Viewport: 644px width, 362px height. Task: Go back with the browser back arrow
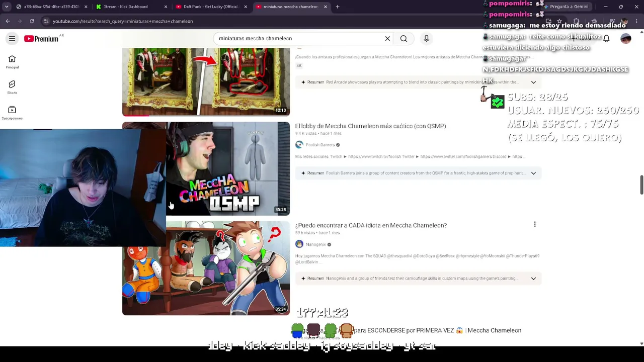pos(8,21)
